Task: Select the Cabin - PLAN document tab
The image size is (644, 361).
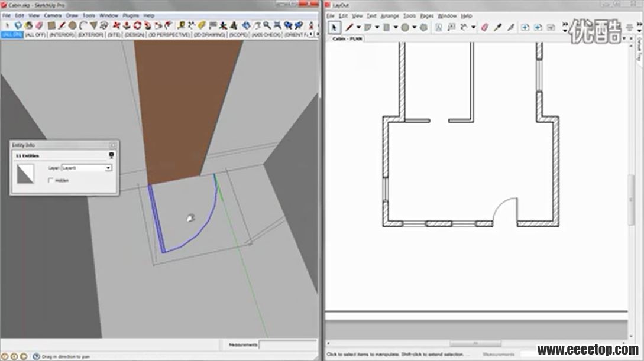Action: point(347,38)
